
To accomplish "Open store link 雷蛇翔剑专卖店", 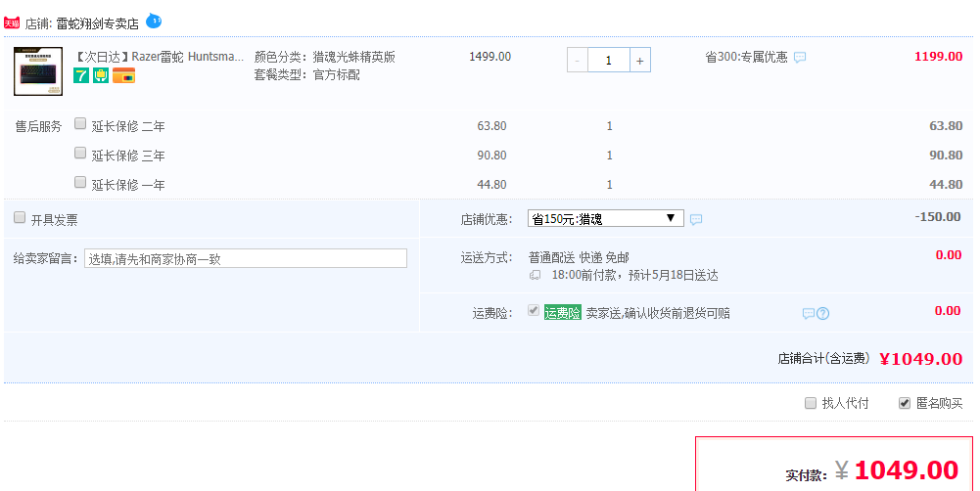I will (x=97, y=23).
